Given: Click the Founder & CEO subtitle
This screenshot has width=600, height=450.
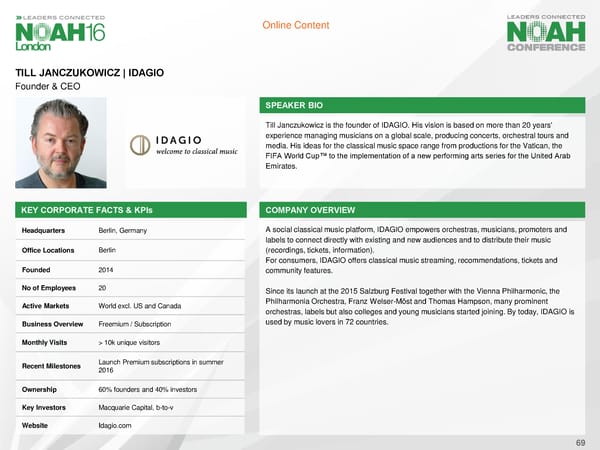Looking at the screenshot, I should click(x=47, y=87).
